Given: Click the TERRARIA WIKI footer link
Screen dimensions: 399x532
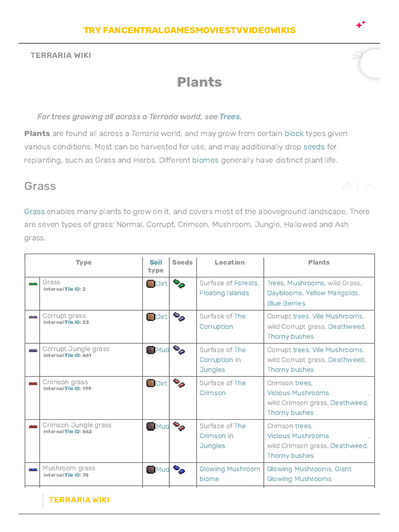Looking at the screenshot, I should click(79, 500).
